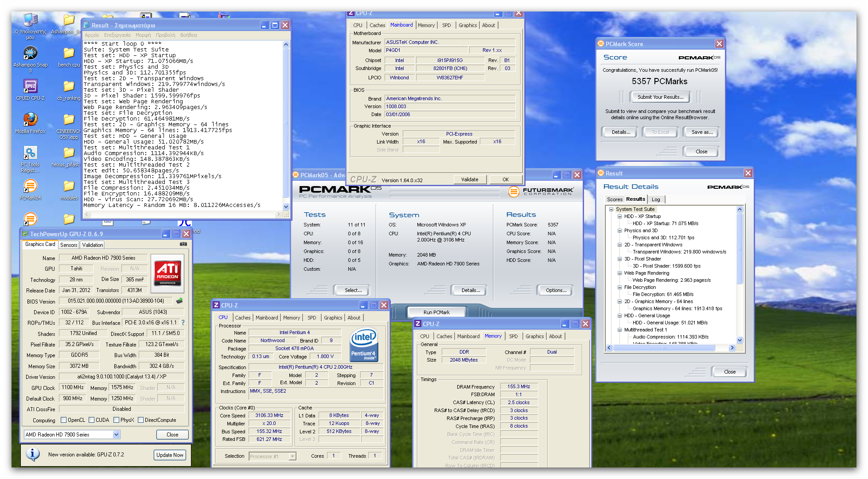
Task: Collapse the Web Page Rendering node
Action: [x=619, y=273]
